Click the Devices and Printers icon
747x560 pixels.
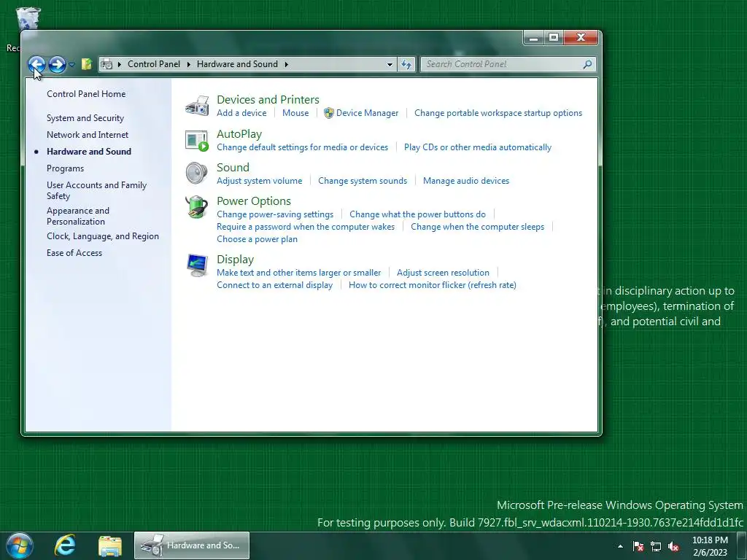pos(197,105)
